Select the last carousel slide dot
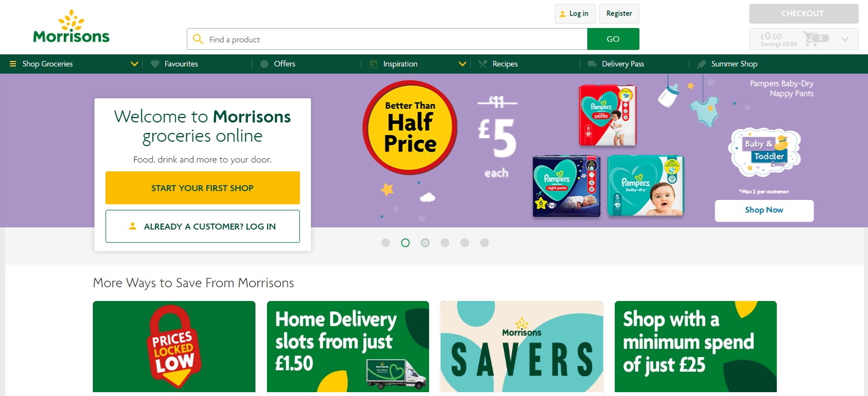Screen dimensions: 868x396 point(485,243)
